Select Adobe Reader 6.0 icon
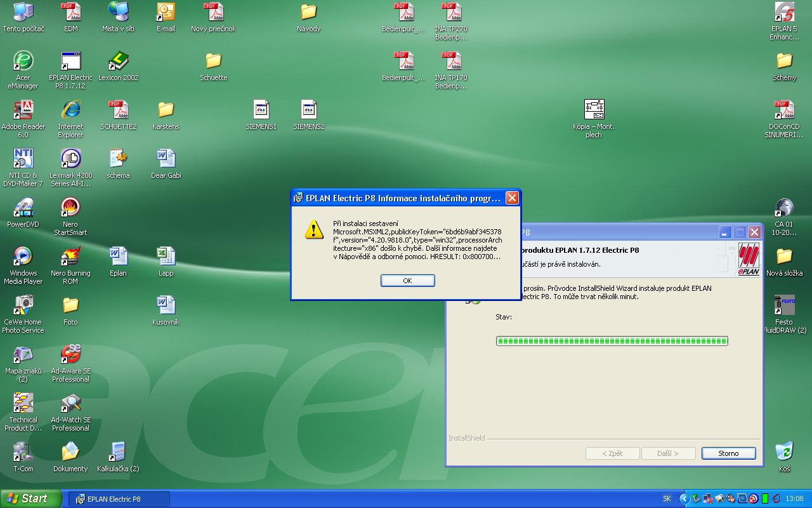812x508 pixels. tap(23, 119)
